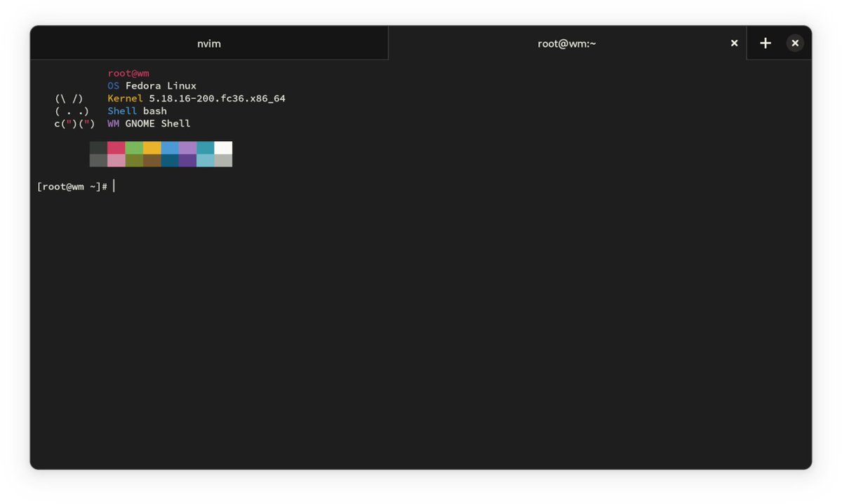The image size is (842, 504).
Task: Select the root@wm:~ tab
Action: (x=567, y=43)
